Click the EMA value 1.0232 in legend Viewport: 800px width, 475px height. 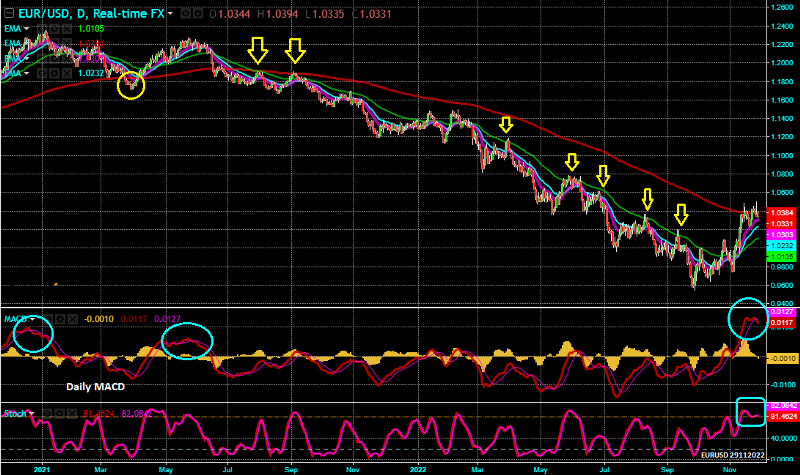point(91,73)
